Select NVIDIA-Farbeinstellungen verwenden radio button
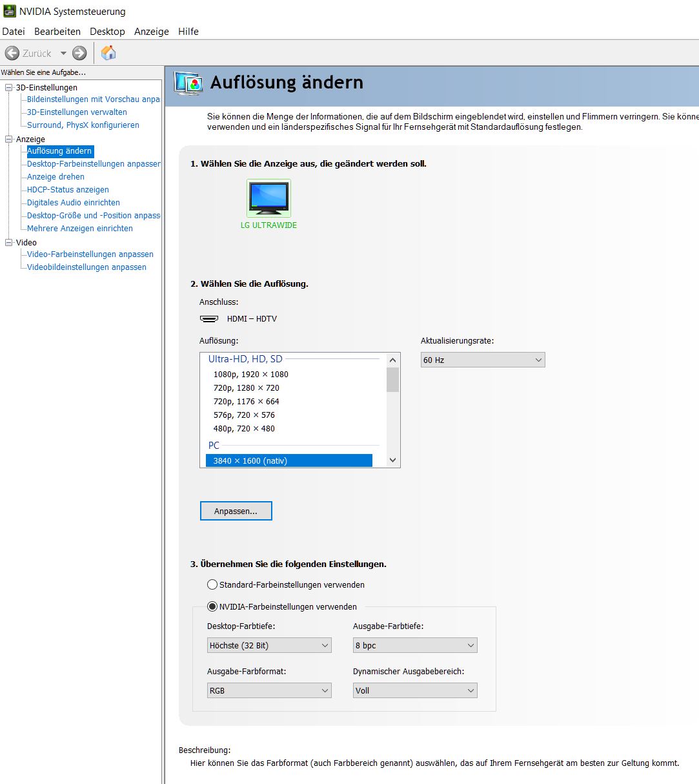699x784 pixels. click(x=212, y=606)
